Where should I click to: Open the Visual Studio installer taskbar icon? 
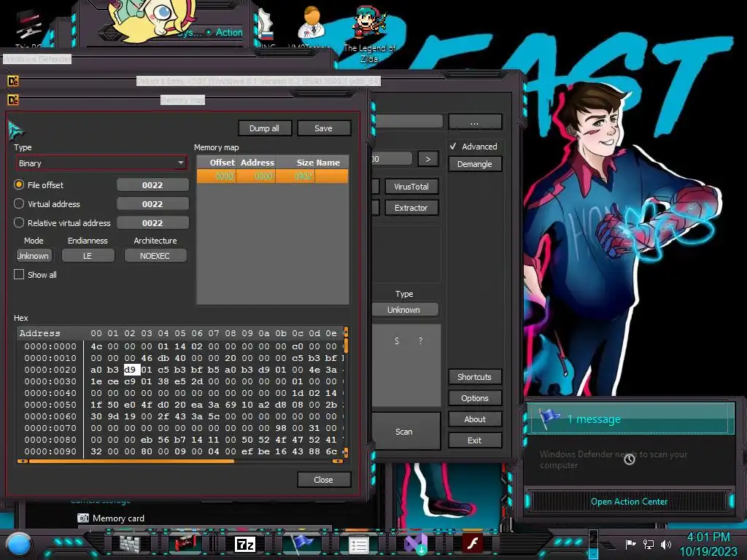(416, 544)
